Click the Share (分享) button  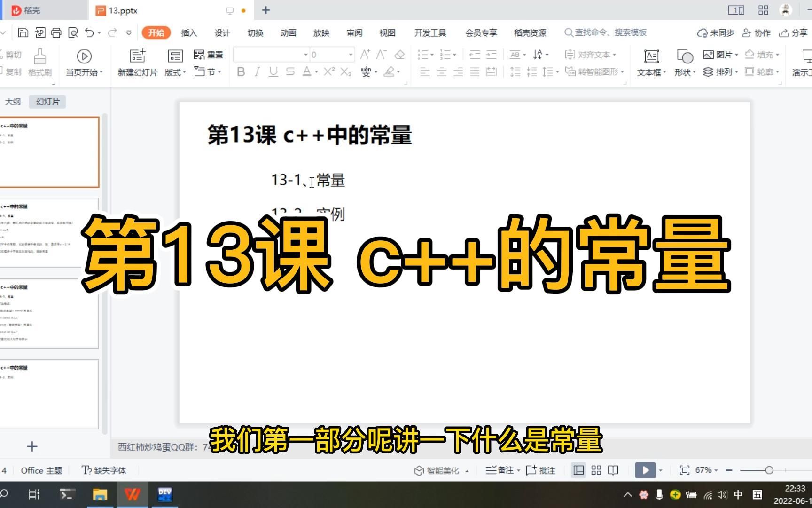coord(793,32)
